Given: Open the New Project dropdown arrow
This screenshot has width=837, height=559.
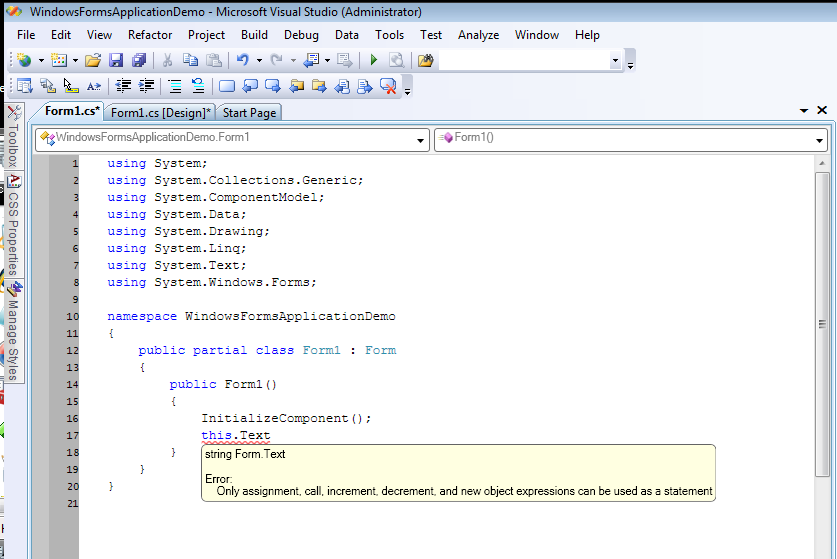Looking at the screenshot, I should pyautogui.click(x=41, y=60).
